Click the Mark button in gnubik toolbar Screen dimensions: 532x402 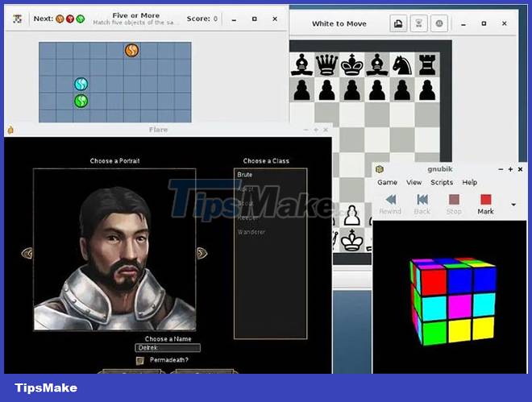485,205
